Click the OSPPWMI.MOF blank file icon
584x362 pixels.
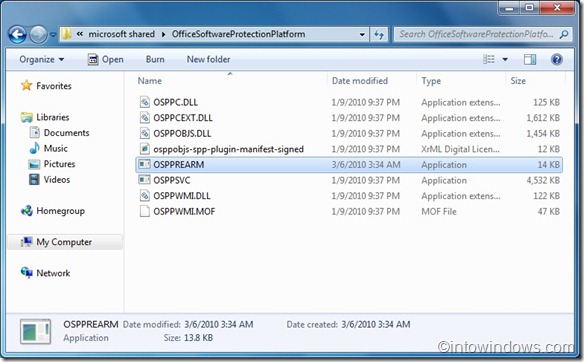coord(145,211)
